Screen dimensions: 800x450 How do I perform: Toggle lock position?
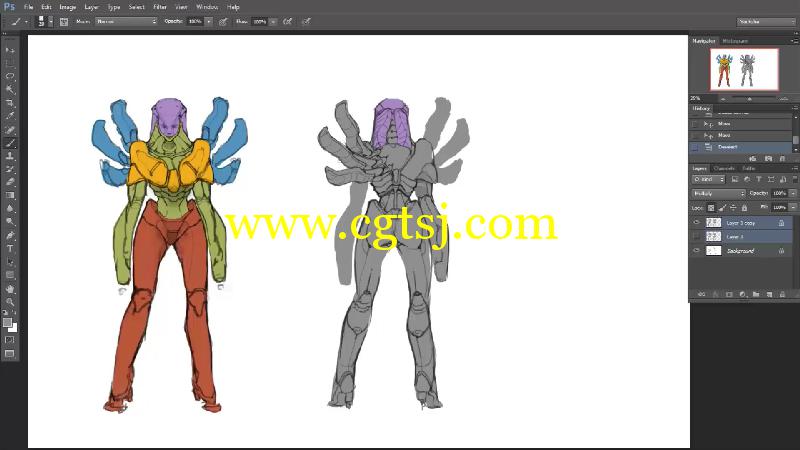coord(733,208)
